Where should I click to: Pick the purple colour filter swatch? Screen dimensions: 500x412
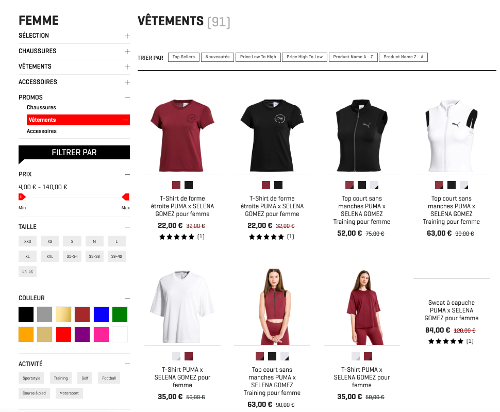point(82,334)
